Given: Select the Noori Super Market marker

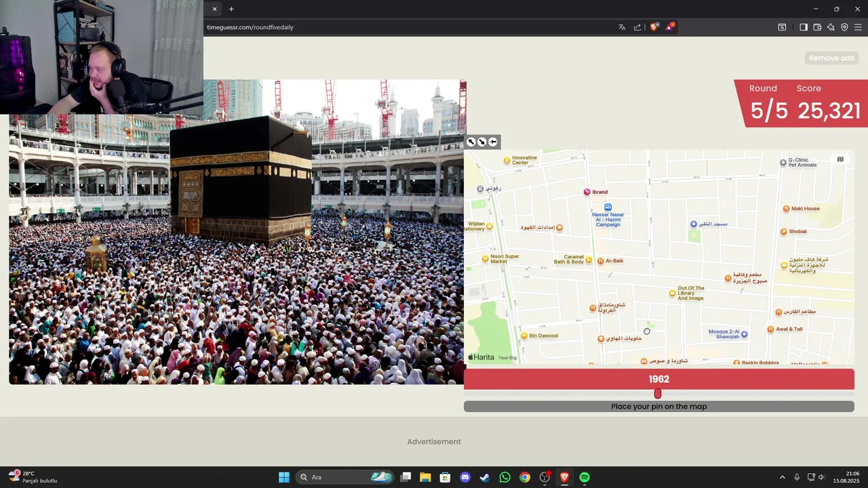Looking at the screenshot, I should [x=485, y=259].
